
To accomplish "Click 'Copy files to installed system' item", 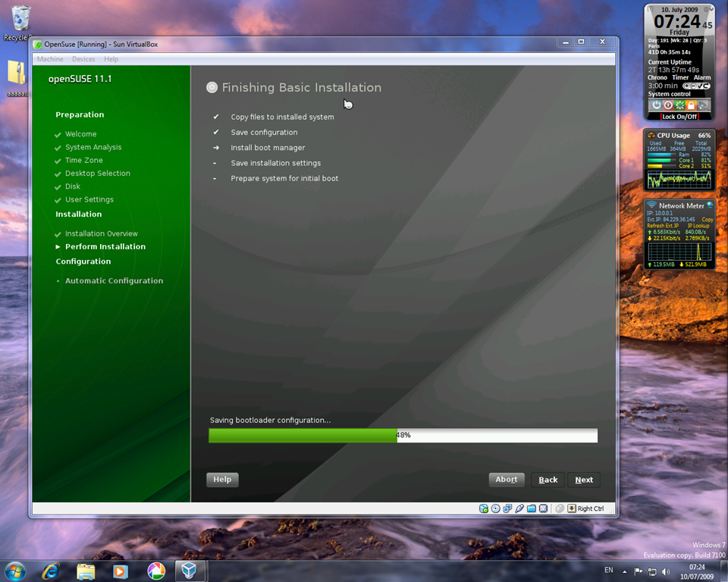I will click(282, 117).
